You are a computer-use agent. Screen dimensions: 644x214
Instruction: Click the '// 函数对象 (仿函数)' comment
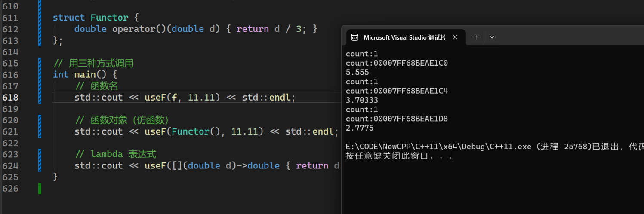tap(122, 120)
